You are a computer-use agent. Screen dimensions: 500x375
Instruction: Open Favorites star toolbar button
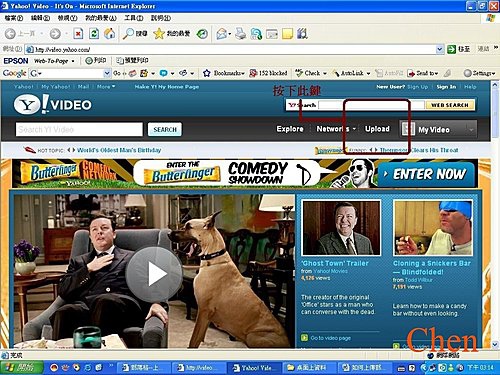coord(172,33)
